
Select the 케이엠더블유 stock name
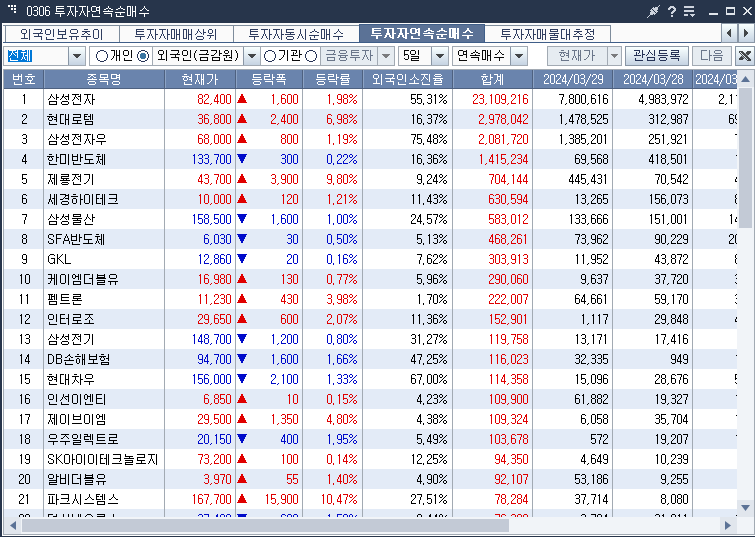(x=83, y=279)
